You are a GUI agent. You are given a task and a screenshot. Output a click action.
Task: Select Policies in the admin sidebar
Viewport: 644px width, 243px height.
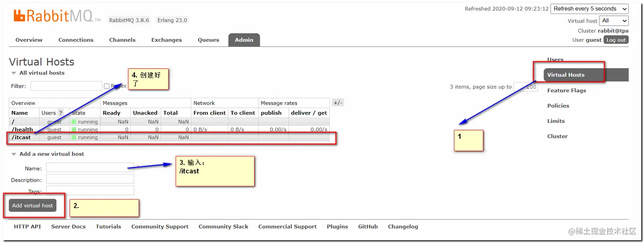point(558,106)
